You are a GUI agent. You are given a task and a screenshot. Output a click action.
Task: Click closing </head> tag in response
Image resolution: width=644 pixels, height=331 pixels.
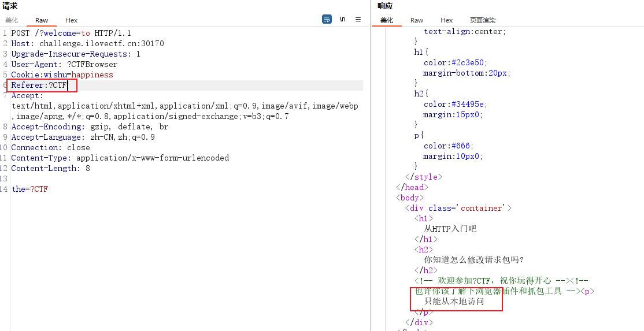click(412, 187)
